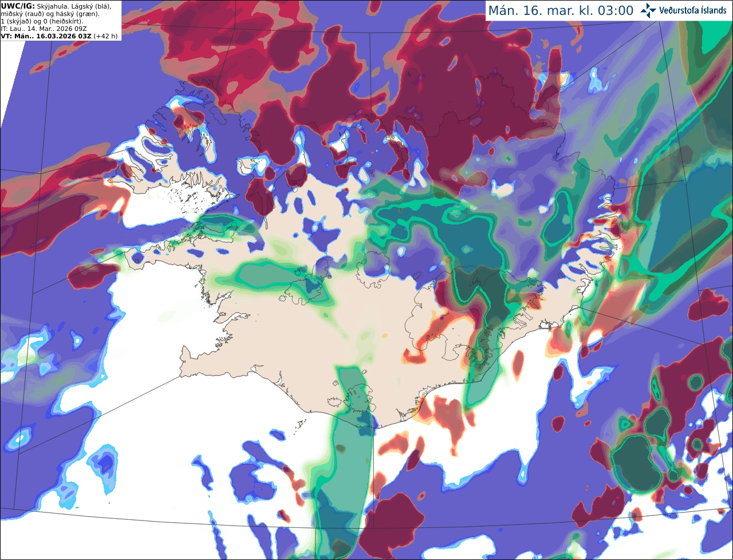The width and height of the screenshot is (733, 560).
Task: Click the 'miðský (rauð) og háský (græn).' line
Action: (x=50, y=14)
